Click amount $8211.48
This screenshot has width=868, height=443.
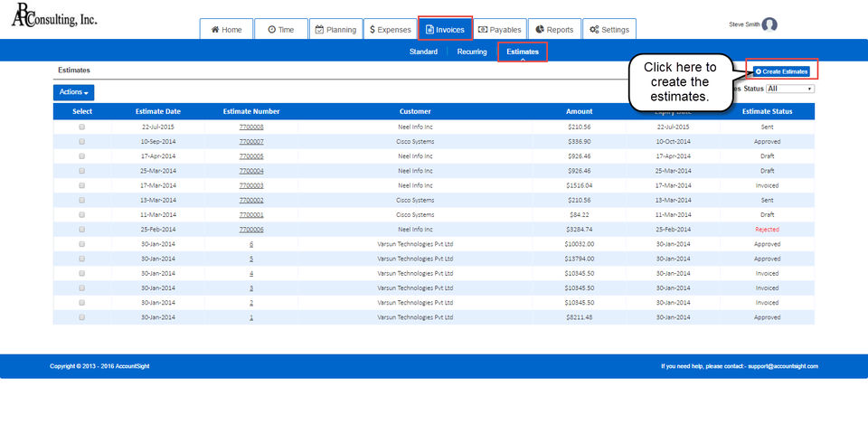pyautogui.click(x=579, y=317)
